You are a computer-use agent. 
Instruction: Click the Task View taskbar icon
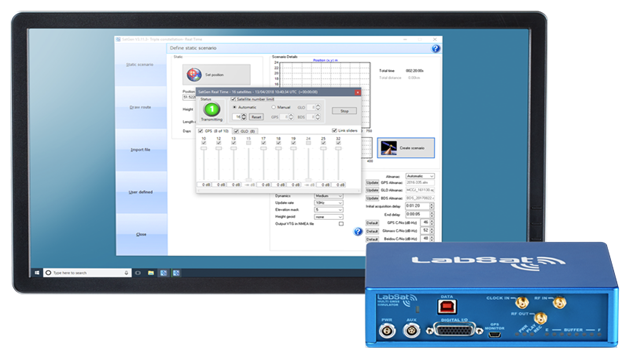(x=138, y=273)
